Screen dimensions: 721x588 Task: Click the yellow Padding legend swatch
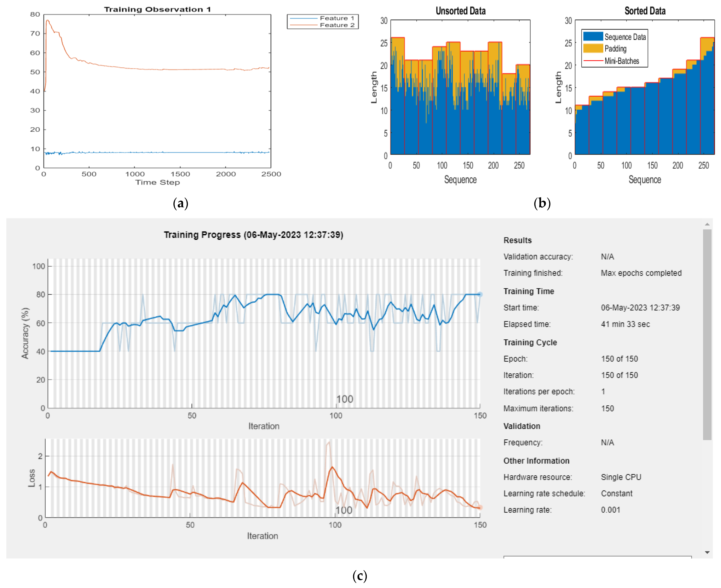pos(593,48)
